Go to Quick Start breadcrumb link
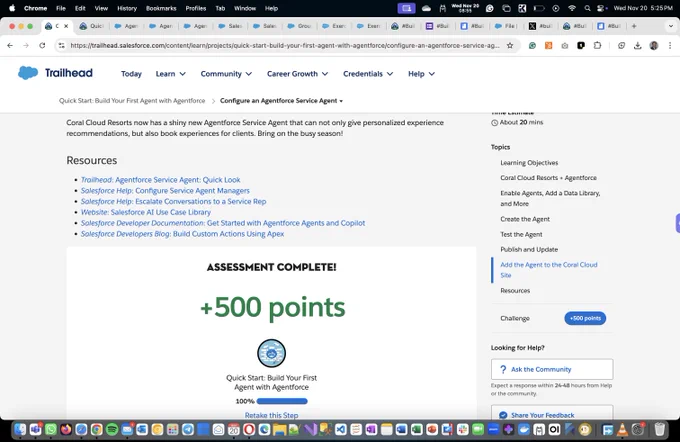Image resolution: width=680 pixels, height=442 pixels. coord(132,101)
